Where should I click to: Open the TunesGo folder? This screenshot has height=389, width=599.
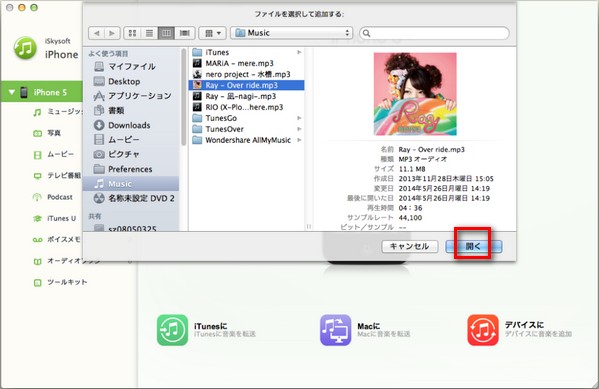point(246,118)
